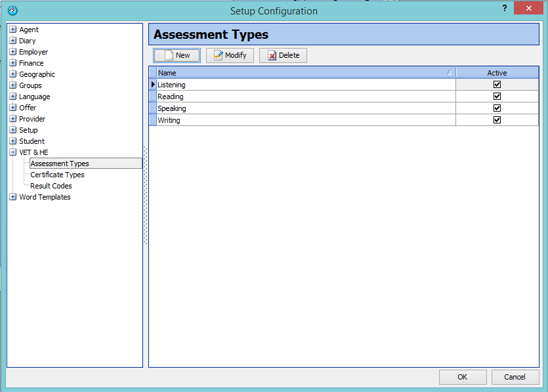This screenshot has width=548, height=392.
Task: Collapse the VET & HE tree node
Action: click(x=12, y=152)
